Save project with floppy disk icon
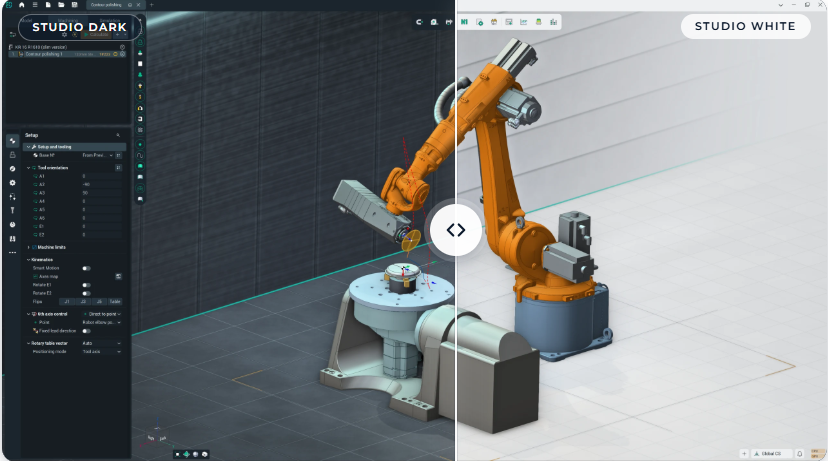This screenshot has height=461, width=828. pos(74,5)
